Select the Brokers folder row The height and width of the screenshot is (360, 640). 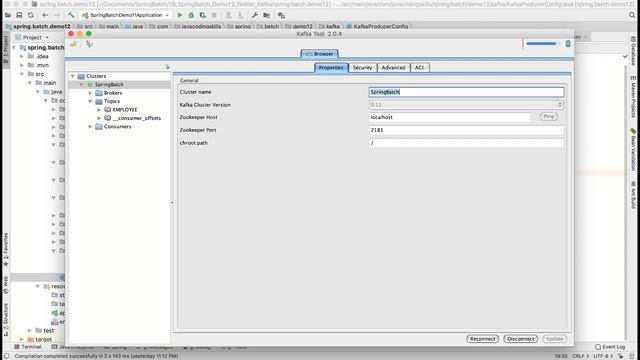[x=109, y=93]
